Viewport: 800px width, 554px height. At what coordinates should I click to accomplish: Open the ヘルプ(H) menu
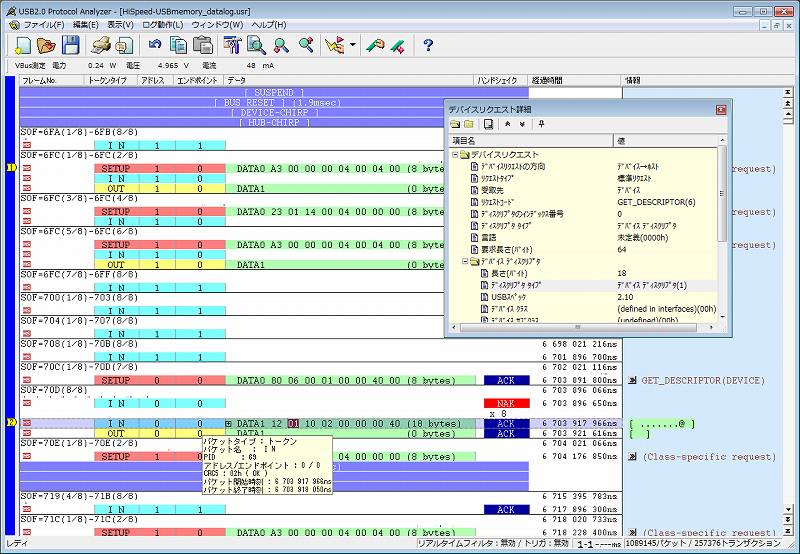coord(268,24)
